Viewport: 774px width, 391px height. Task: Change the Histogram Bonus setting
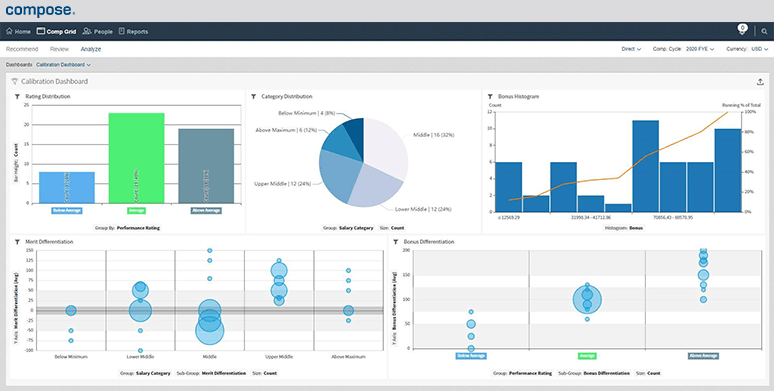pos(623,228)
